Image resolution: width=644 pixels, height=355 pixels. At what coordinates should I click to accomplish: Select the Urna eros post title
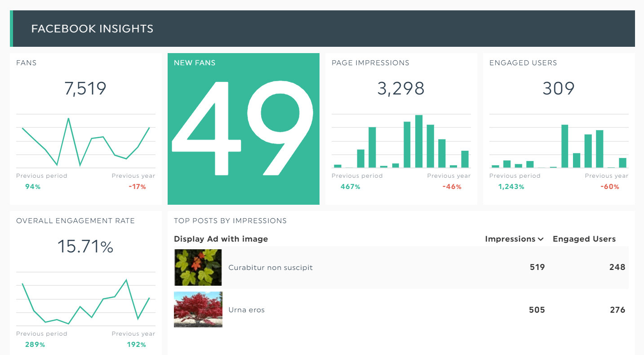point(247,310)
